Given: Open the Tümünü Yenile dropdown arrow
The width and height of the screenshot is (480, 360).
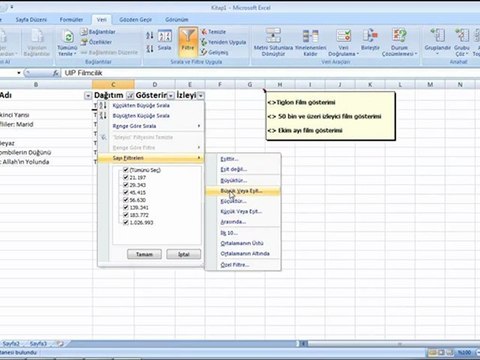Looking at the screenshot, I should pyautogui.click(x=75, y=54).
